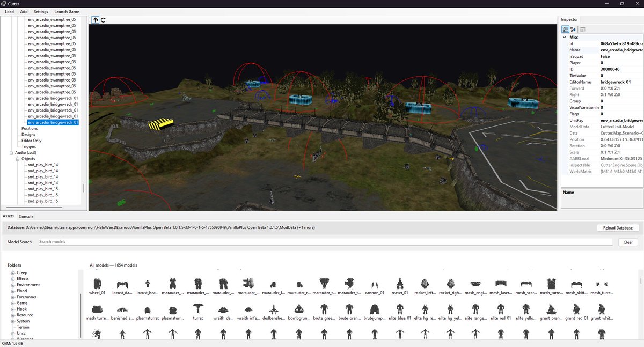This screenshot has height=347, width=644.
Task: Click the Cutter app icon in title bar
Action: coord(4,3)
